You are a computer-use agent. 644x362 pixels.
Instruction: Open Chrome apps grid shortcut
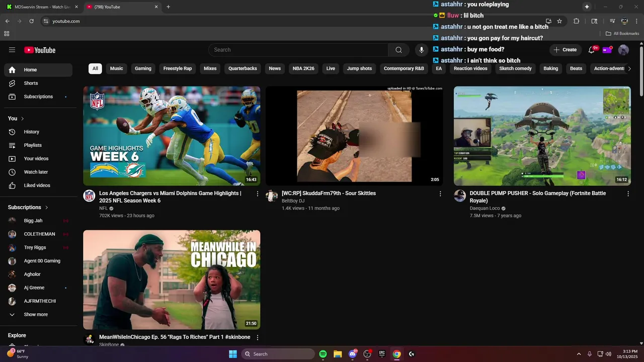[7, 34]
